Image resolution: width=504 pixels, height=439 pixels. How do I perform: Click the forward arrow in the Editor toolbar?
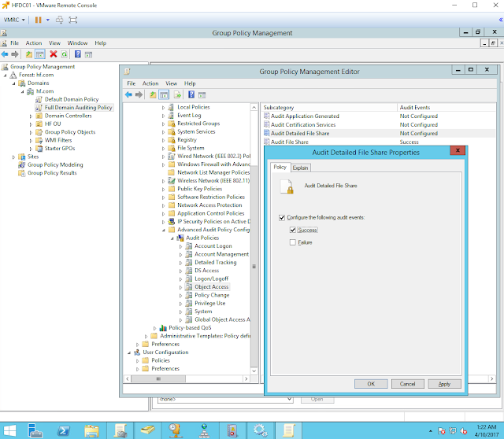[x=139, y=94]
